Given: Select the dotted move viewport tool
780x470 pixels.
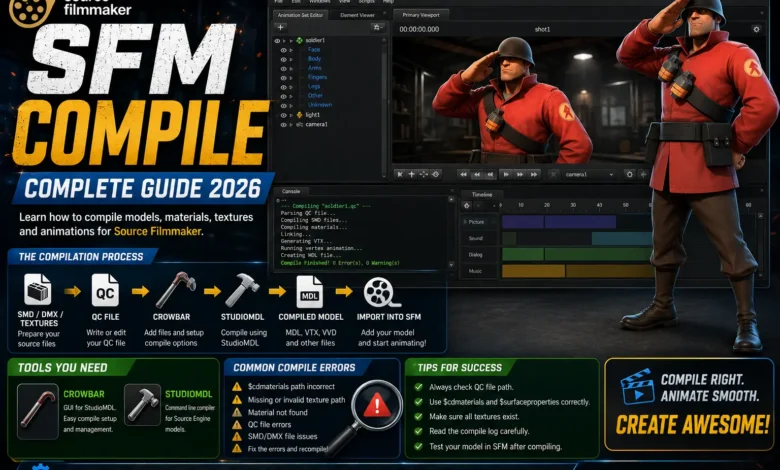Looking at the screenshot, I should 423,175.
